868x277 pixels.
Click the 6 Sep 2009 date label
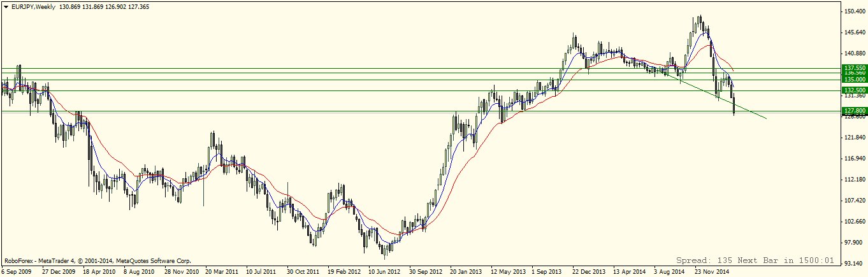(17, 271)
